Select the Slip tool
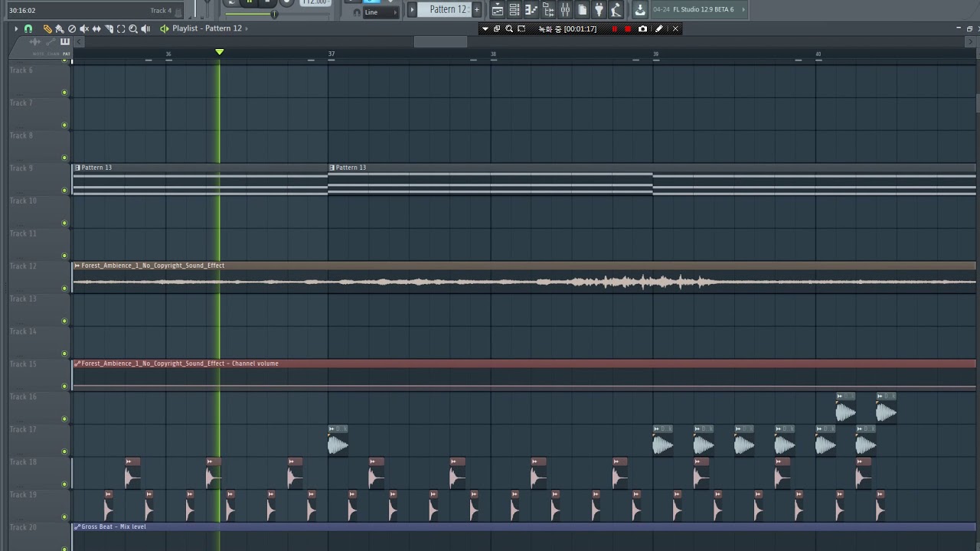Screen dimensions: 980x551 [x=96, y=28]
